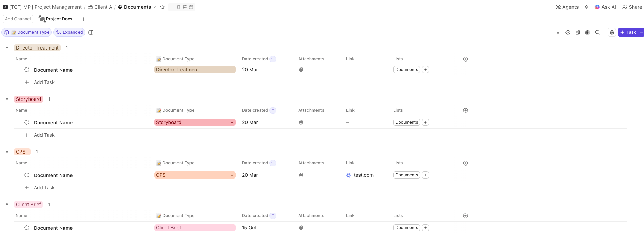Viewport: 644px width, 233px height.
Task: Click the pink Client Brief type field
Action: pos(195,228)
